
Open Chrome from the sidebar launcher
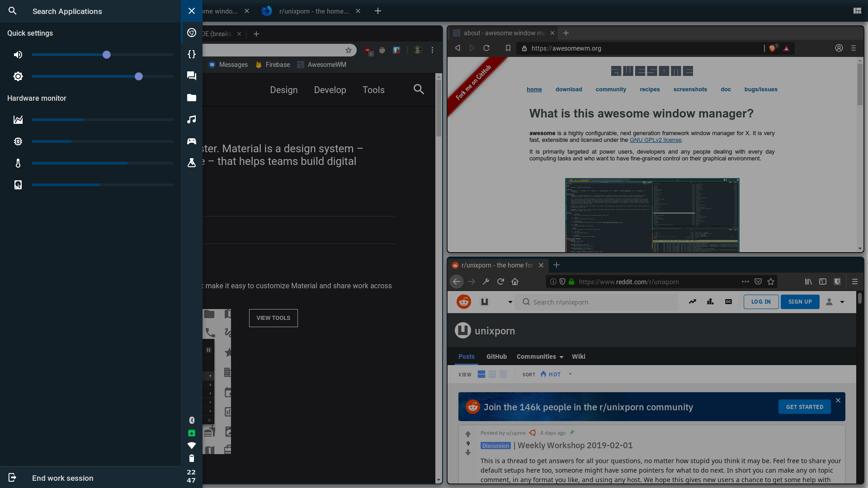192,33
